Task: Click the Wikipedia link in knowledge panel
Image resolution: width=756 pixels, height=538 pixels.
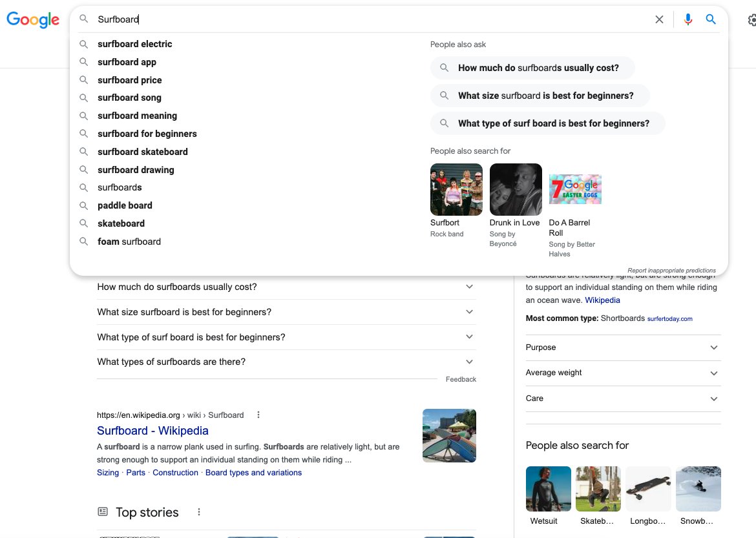Action: [x=603, y=300]
